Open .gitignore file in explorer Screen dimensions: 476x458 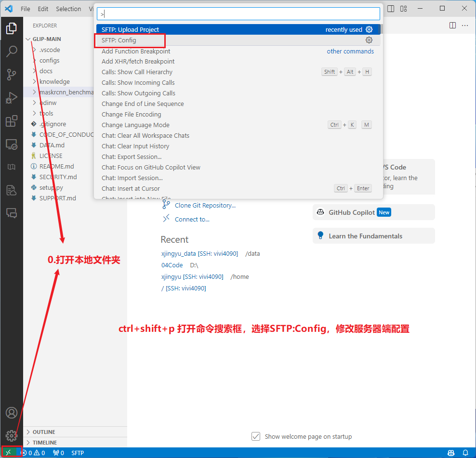click(53, 124)
